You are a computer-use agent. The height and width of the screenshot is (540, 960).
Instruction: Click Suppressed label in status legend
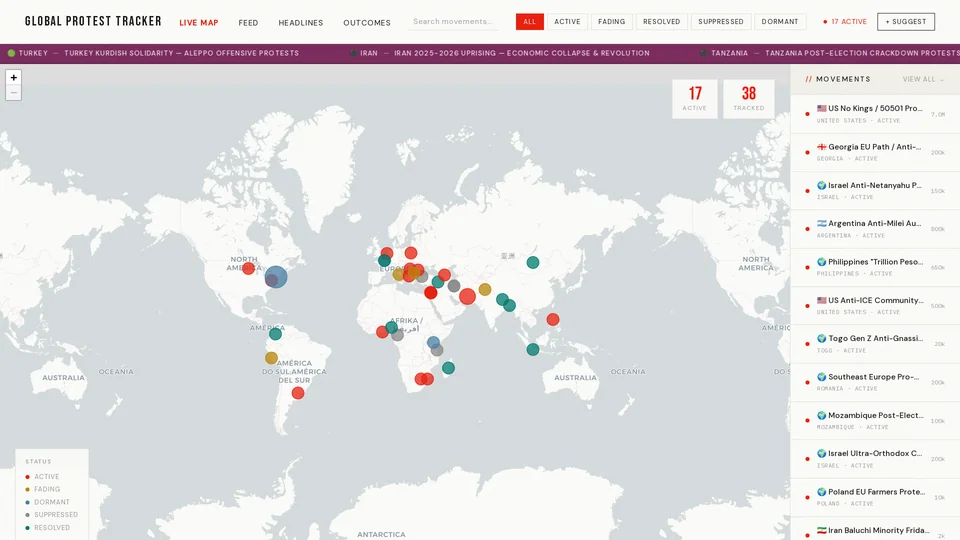click(x=56, y=515)
